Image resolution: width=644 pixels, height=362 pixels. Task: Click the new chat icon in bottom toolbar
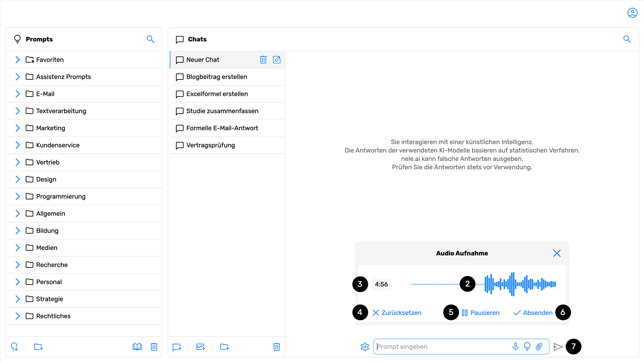[177, 347]
